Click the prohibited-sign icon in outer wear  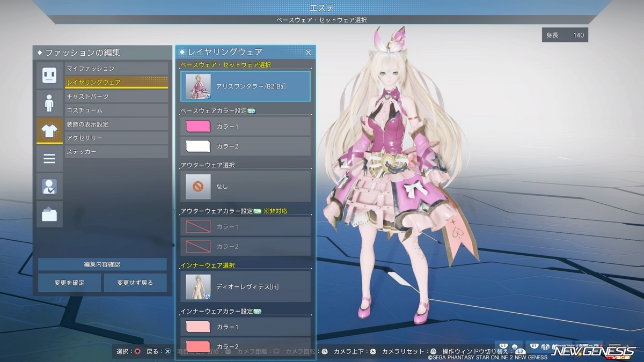click(198, 187)
